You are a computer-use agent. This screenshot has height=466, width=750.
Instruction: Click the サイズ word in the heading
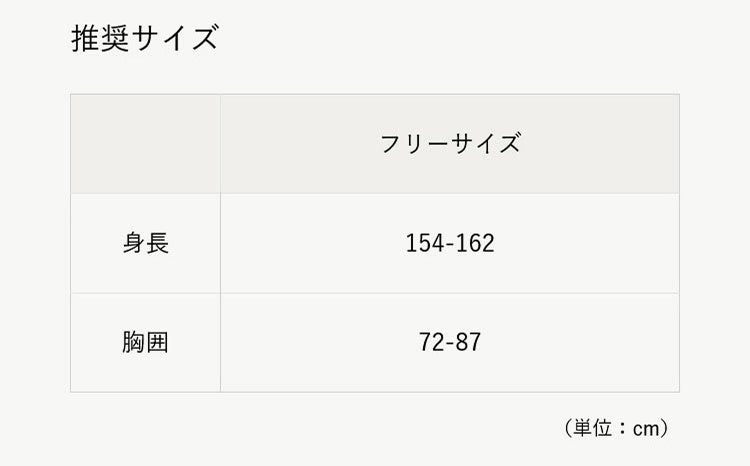[x=181, y=39]
